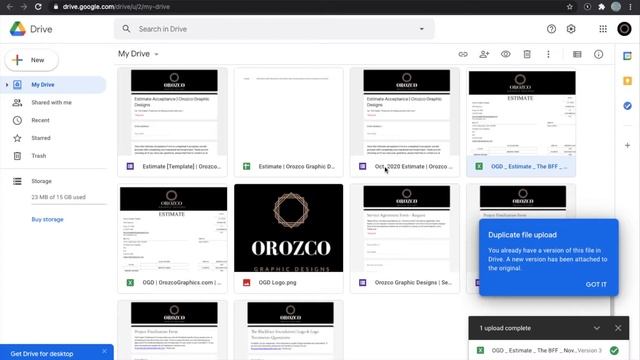Viewport: 640px width, 360px height.
Task: Click the get link icon
Action: click(463, 54)
